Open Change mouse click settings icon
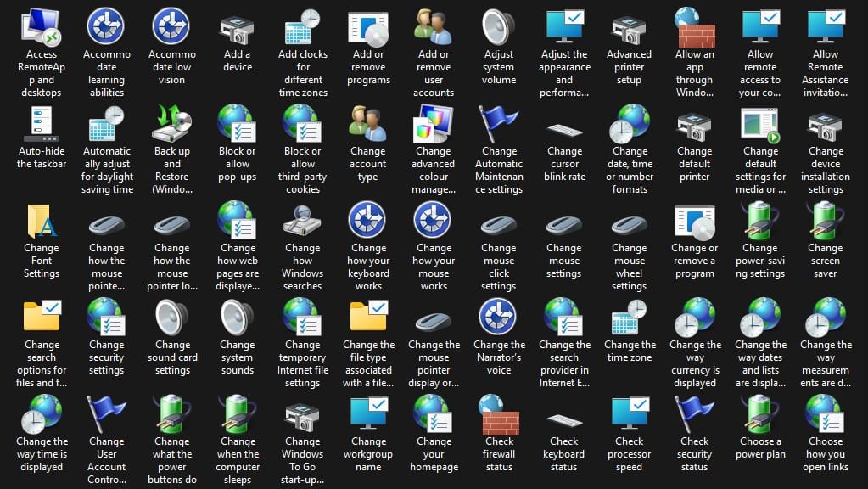 (x=498, y=226)
